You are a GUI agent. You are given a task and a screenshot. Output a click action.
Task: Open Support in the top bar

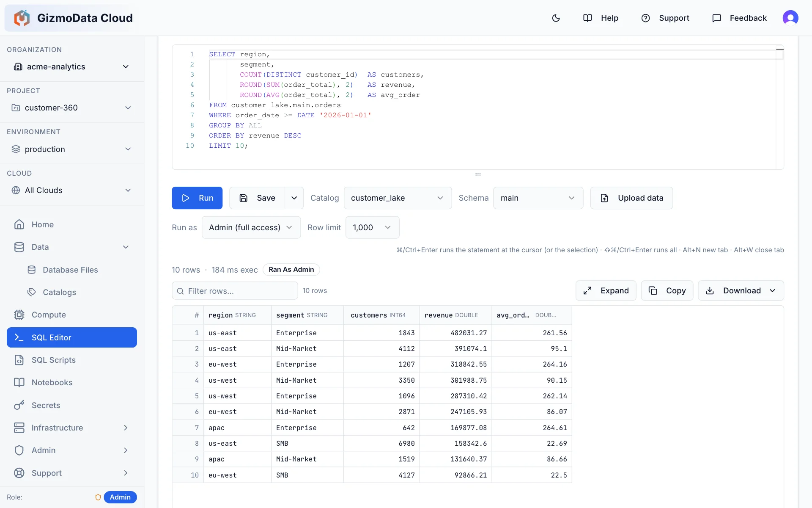665,18
